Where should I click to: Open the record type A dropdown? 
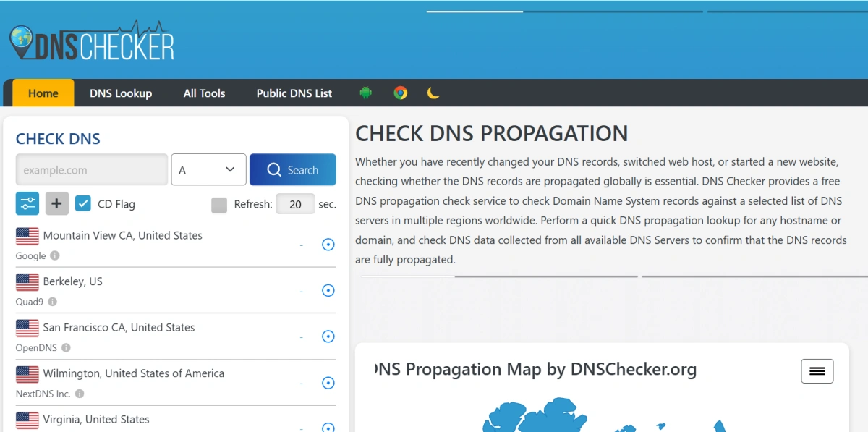coord(208,169)
